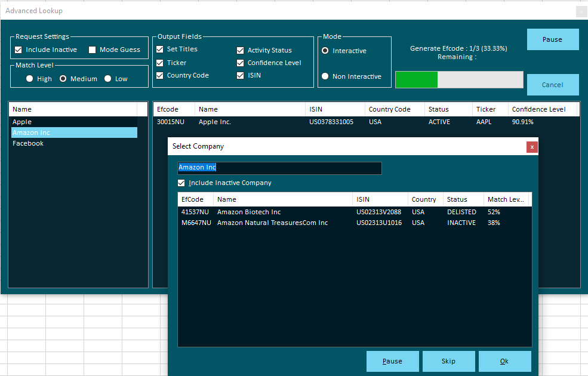Select Amazon Natural TreasuresCom Inc result
588x376 pixels.
(272, 223)
